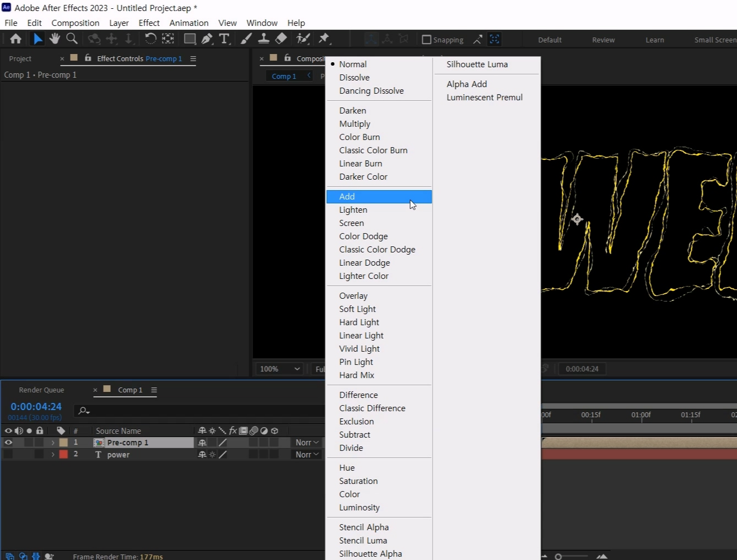Select the Pen tool
The width and height of the screenshot is (737, 560).
pyautogui.click(x=207, y=39)
